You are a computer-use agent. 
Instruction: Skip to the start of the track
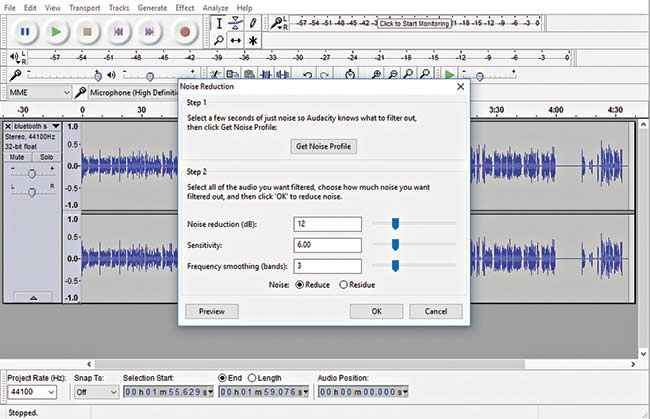(119, 31)
